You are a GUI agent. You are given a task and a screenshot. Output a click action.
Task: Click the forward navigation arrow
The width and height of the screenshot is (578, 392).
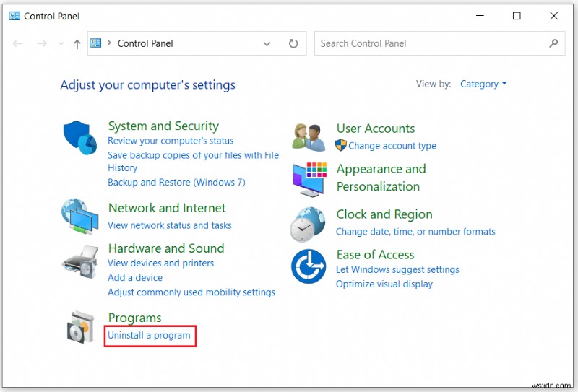pyautogui.click(x=42, y=44)
